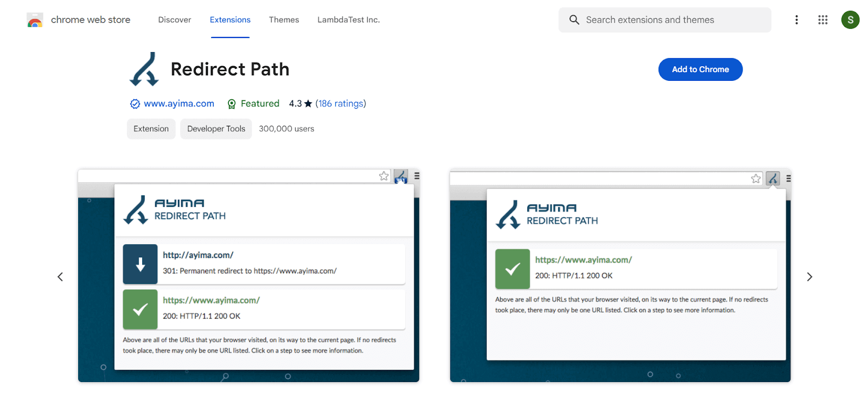Click the Featured award badge icon

click(232, 104)
